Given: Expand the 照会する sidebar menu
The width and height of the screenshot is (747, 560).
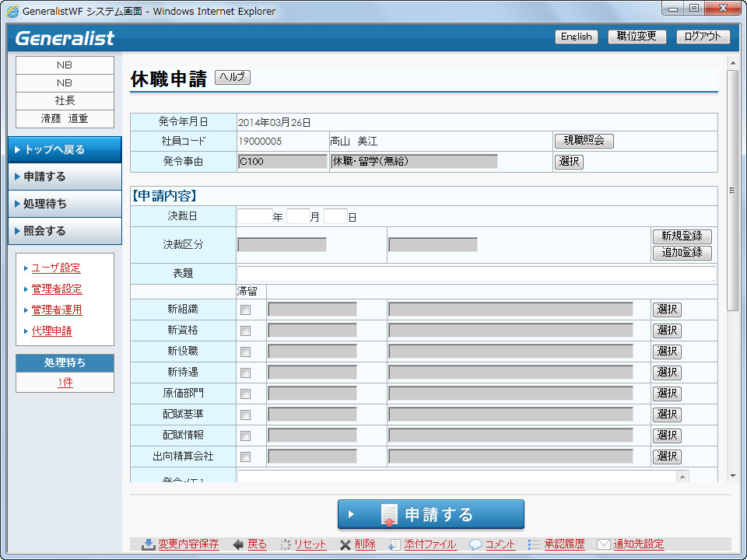Looking at the screenshot, I should coord(65,231).
